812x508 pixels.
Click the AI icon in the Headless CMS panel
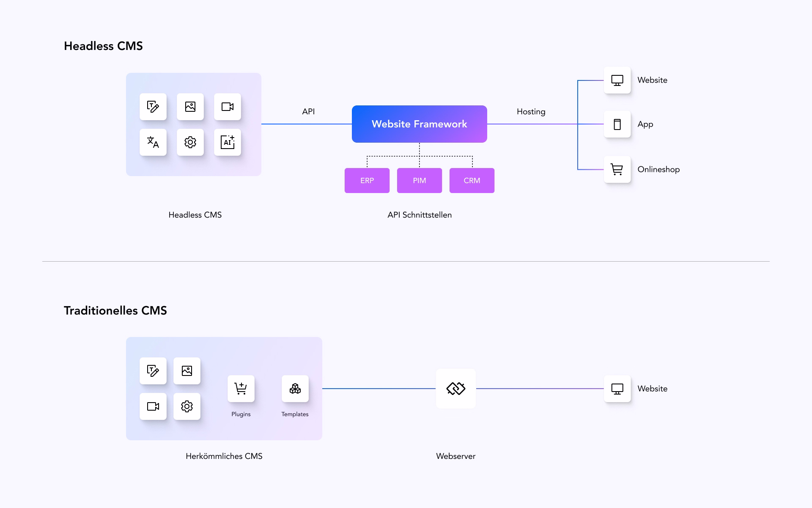[x=228, y=143]
